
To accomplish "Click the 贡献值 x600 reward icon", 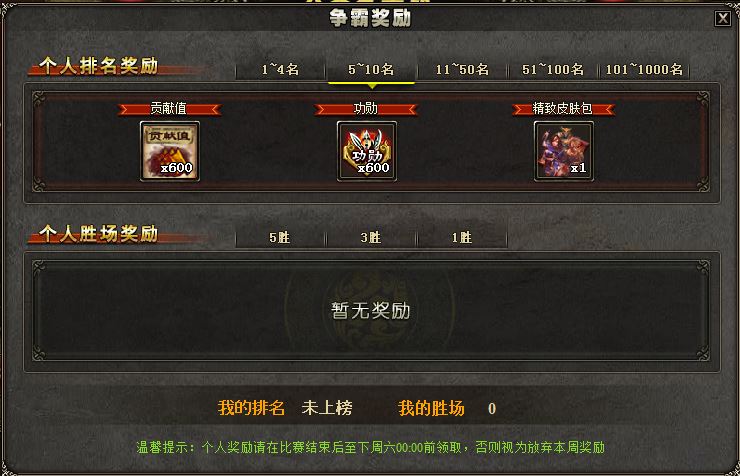I will [170, 151].
